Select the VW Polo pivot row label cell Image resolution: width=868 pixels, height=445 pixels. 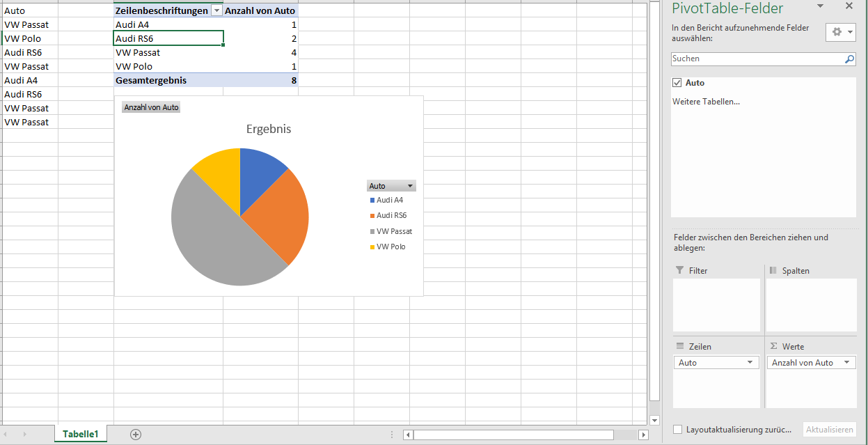tap(168, 66)
